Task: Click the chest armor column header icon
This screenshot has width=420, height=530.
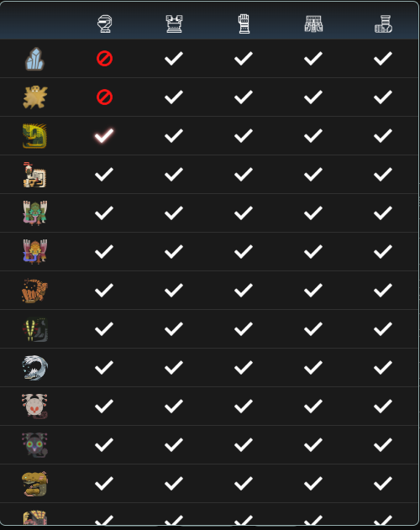Action: (174, 24)
